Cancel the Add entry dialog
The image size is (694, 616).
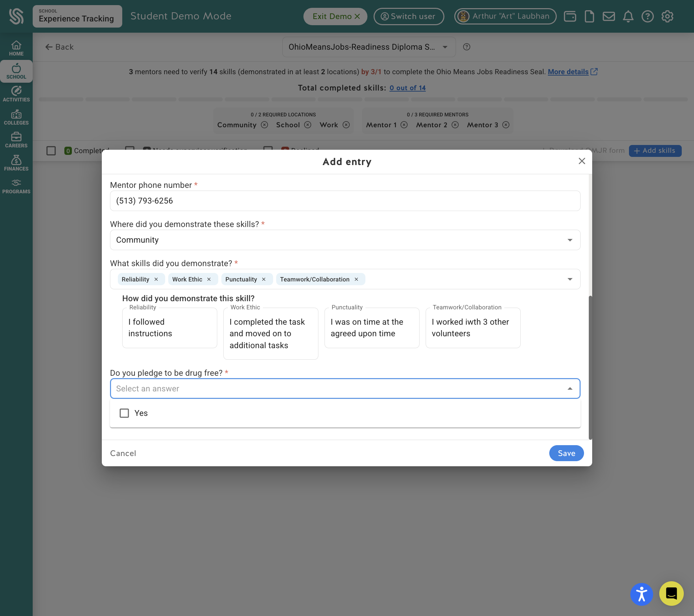point(123,453)
